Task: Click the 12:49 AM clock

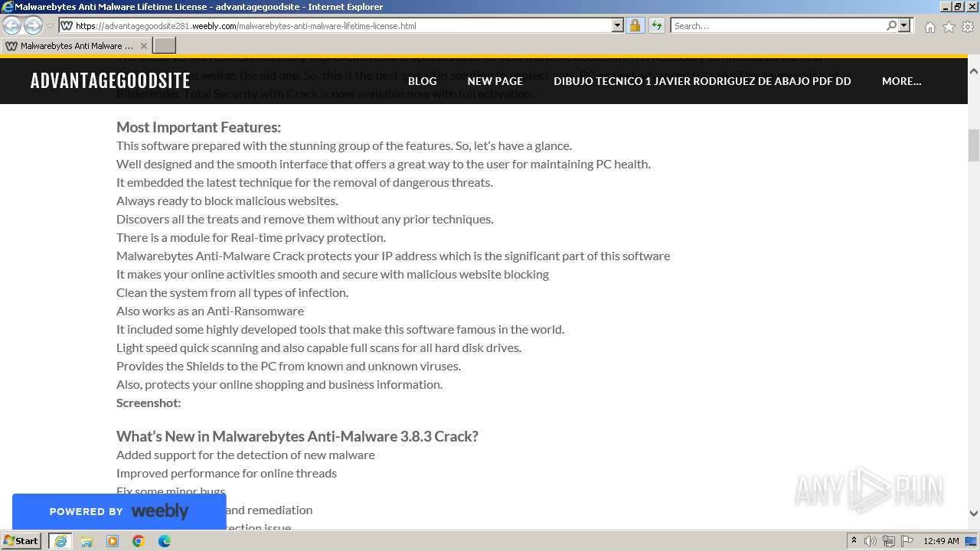Action: pyautogui.click(x=941, y=541)
